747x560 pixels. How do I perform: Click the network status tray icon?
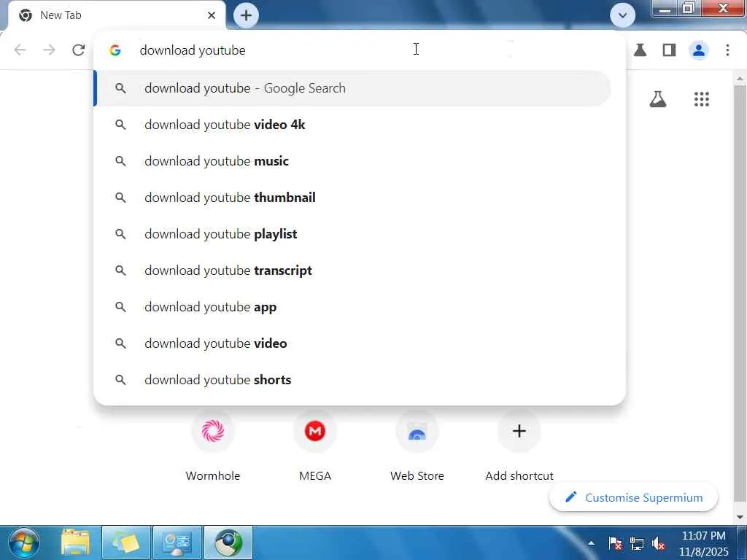tap(636, 543)
